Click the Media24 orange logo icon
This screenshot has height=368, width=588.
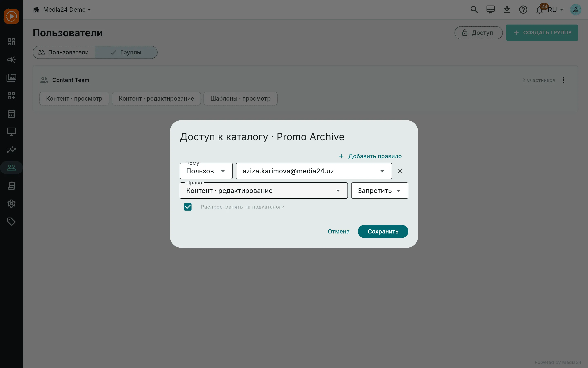(x=11, y=16)
